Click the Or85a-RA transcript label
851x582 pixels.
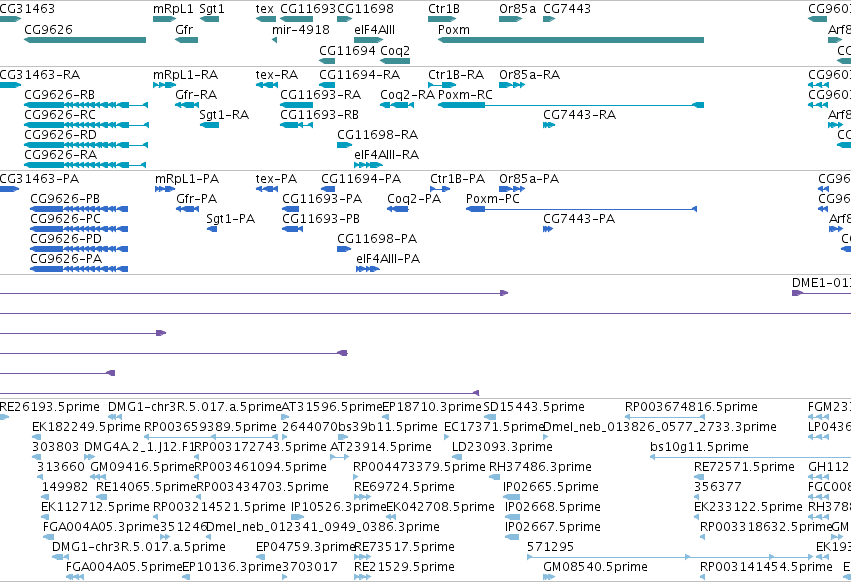coord(530,74)
